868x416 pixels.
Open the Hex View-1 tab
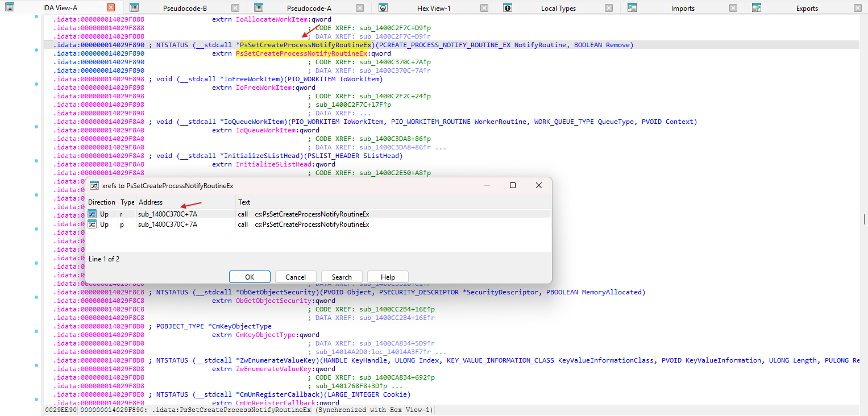click(434, 8)
